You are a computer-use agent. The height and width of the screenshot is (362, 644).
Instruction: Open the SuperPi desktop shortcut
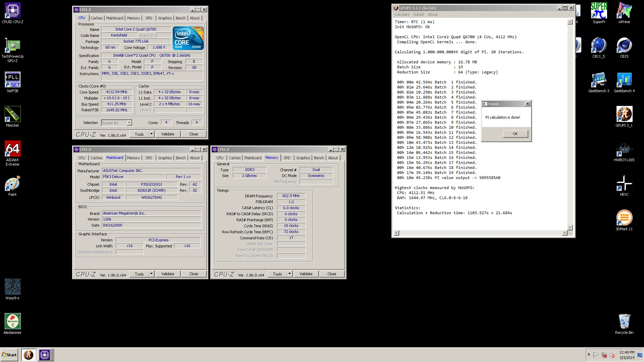pyautogui.click(x=599, y=13)
